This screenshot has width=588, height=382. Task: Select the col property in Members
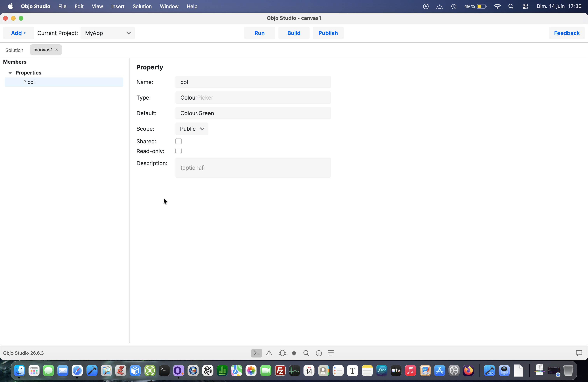[x=64, y=82]
